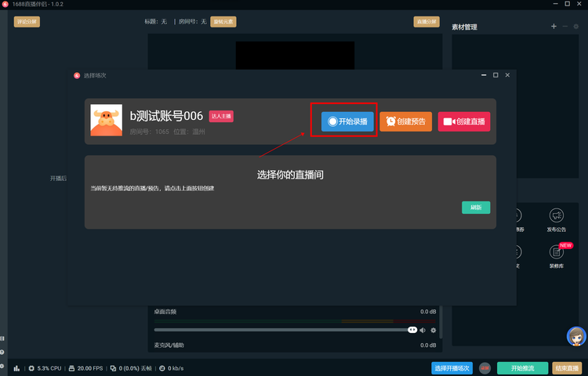Click the 5.3% CPU status text
The width and height of the screenshot is (588, 376).
click(x=49, y=368)
